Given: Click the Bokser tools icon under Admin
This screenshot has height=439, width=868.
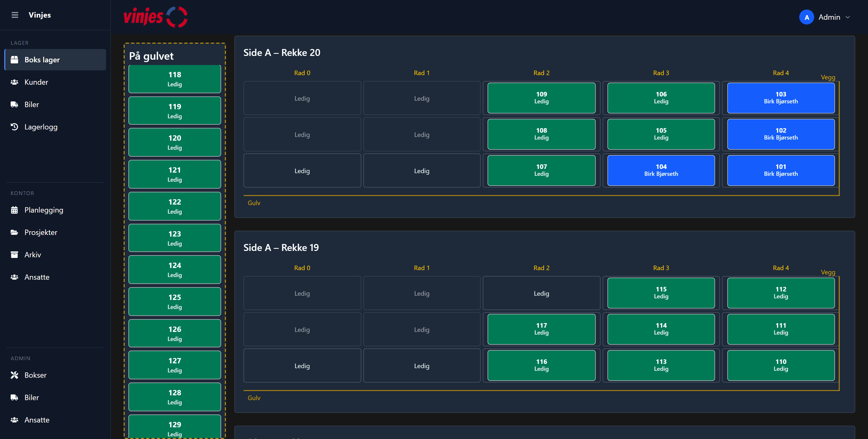Looking at the screenshot, I should pyautogui.click(x=14, y=375).
